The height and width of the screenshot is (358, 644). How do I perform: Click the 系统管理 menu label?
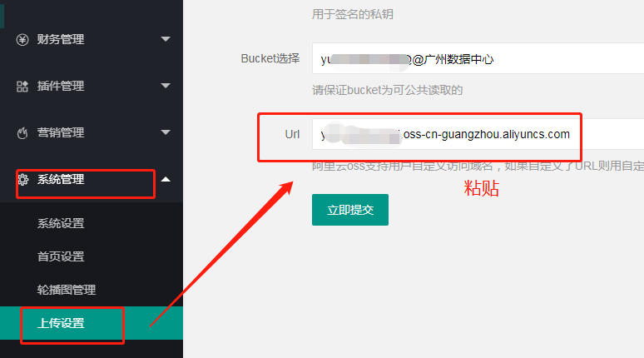click(x=61, y=179)
